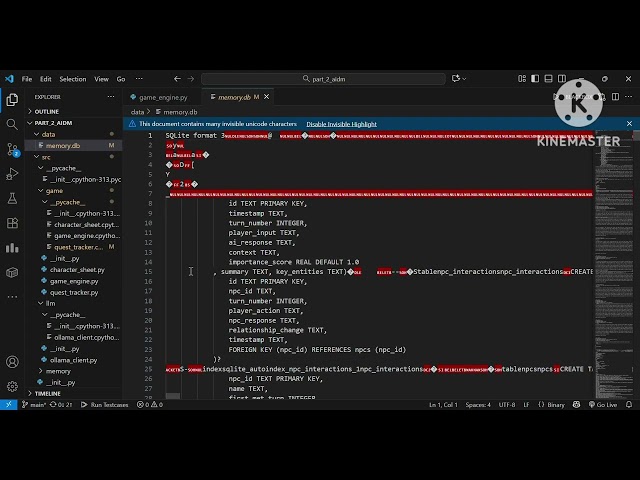This screenshot has height=480, width=640.
Task: Click the Split Editor icon
Action: pos(616,97)
